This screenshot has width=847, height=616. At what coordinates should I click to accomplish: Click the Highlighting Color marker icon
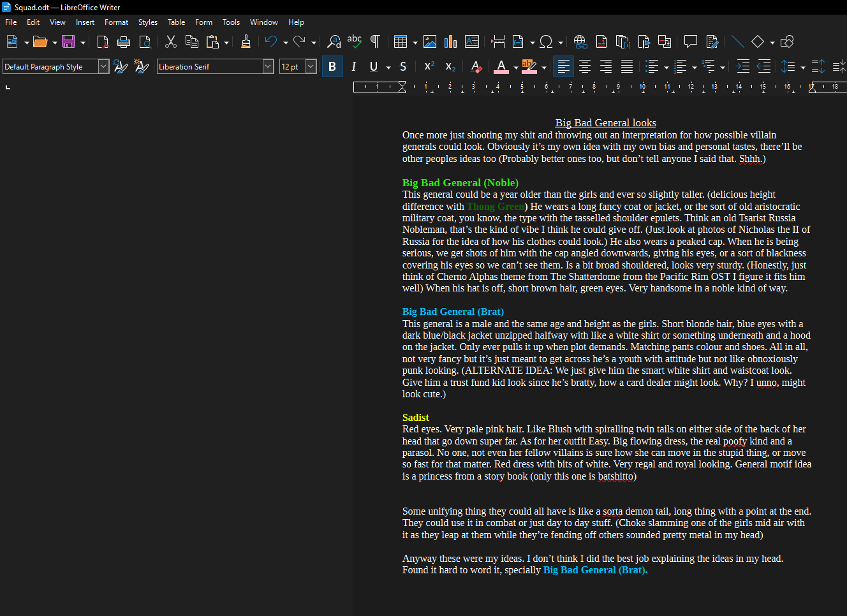[529, 66]
